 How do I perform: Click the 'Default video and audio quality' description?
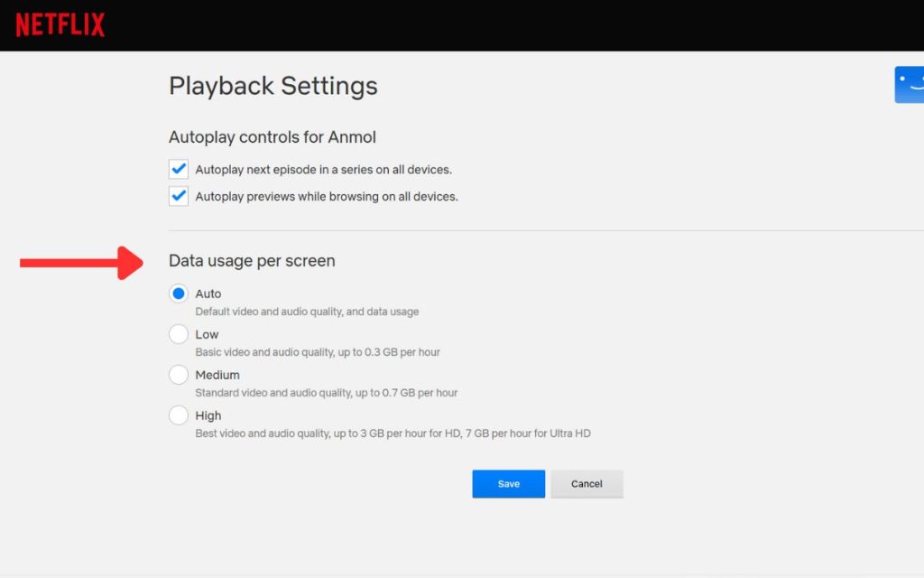pos(307,312)
